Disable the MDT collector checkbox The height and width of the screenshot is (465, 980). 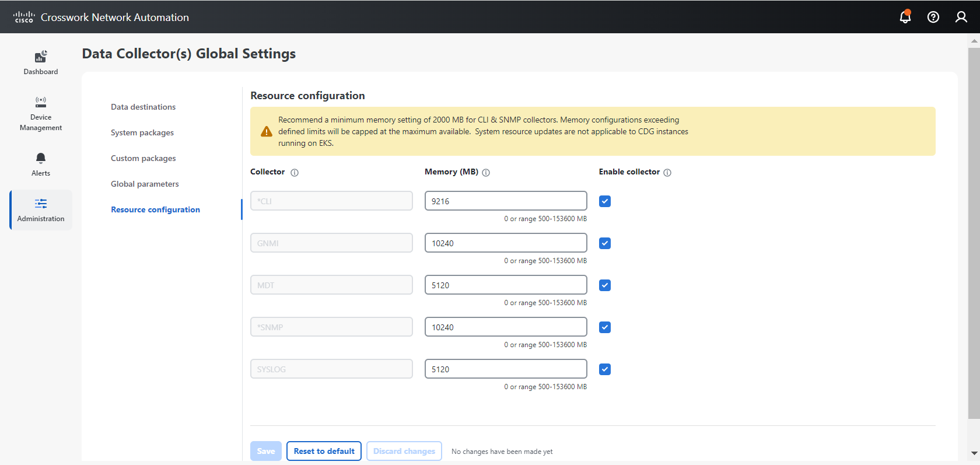(605, 285)
